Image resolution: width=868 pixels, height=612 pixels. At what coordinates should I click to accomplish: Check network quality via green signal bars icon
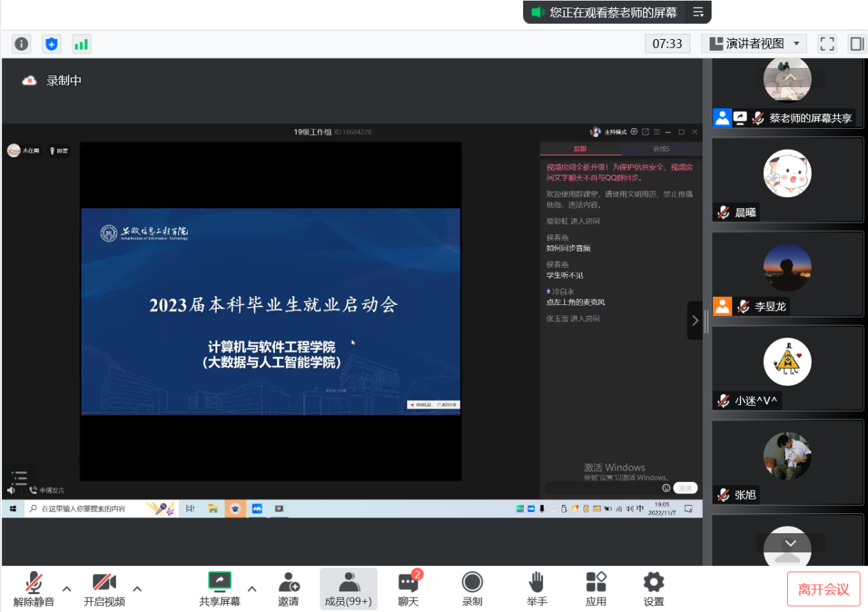point(82,43)
